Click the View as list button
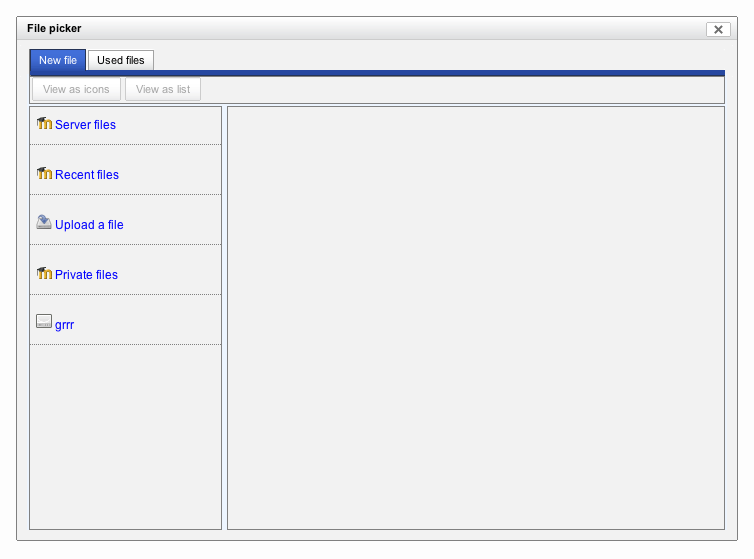754x559 pixels. tap(163, 89)
